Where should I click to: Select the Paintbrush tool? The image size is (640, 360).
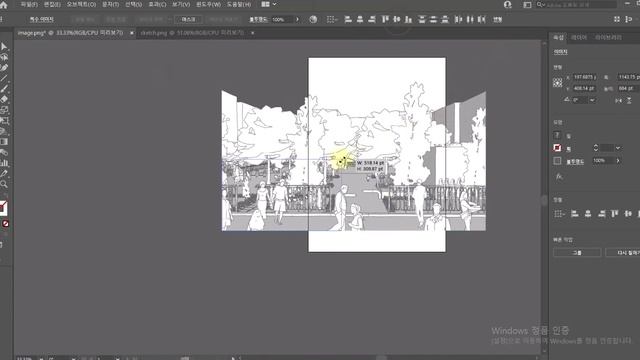[4, 89]
